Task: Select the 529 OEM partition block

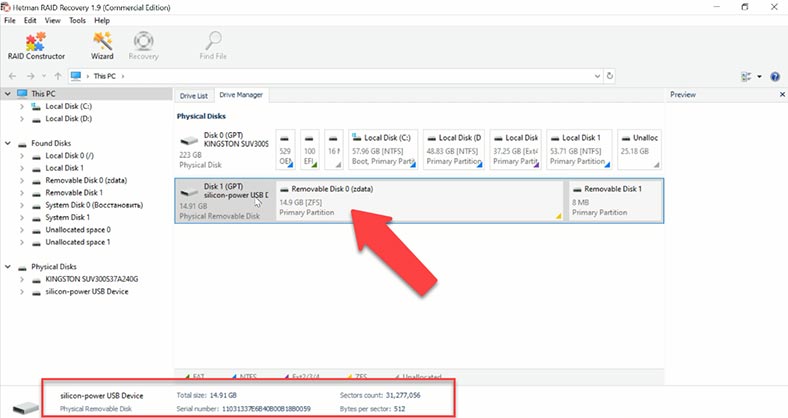Action: (285, 150)
